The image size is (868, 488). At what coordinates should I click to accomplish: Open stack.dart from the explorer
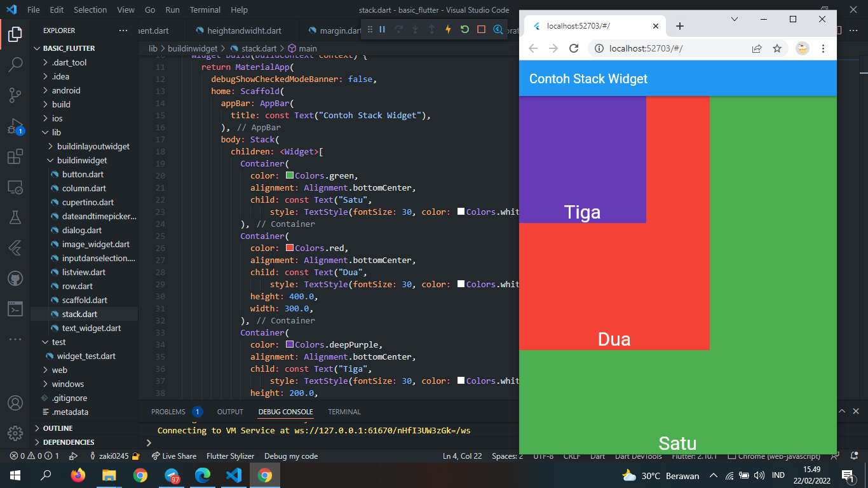[x=79, y=314]
